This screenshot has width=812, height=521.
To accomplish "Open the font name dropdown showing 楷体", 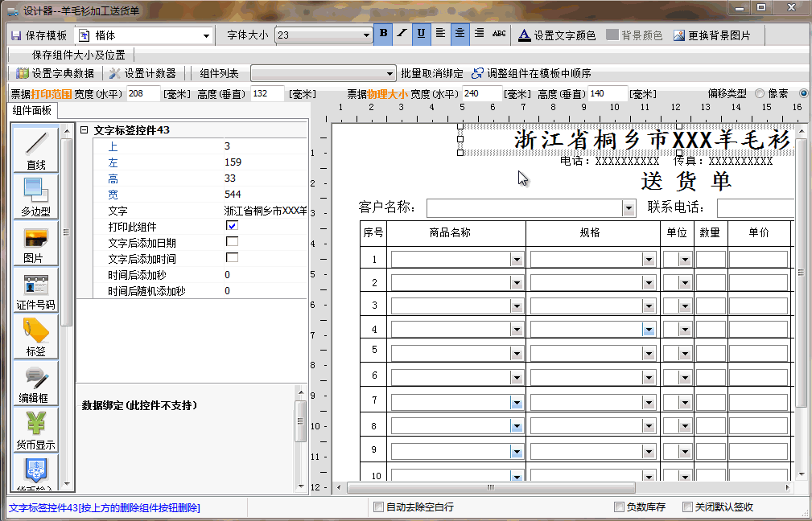I will (207, 35).
